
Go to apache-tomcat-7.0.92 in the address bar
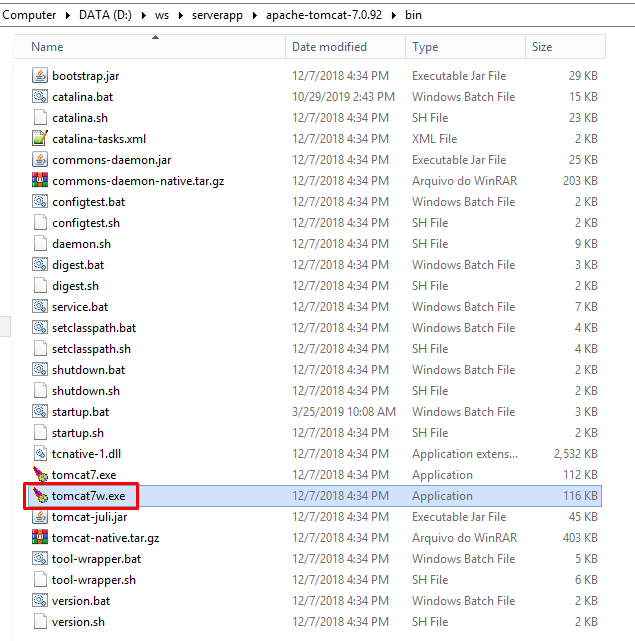pyautogui.click(x=324, y=15)
